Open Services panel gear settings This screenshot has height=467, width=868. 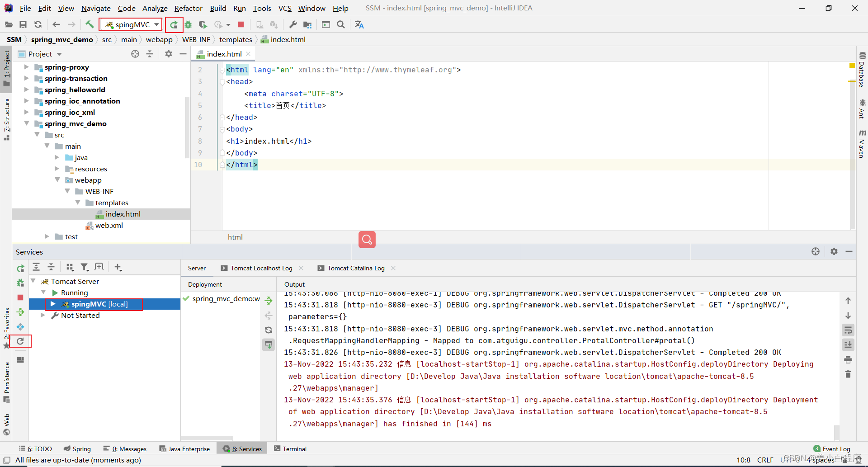click(x=834, y=251)
